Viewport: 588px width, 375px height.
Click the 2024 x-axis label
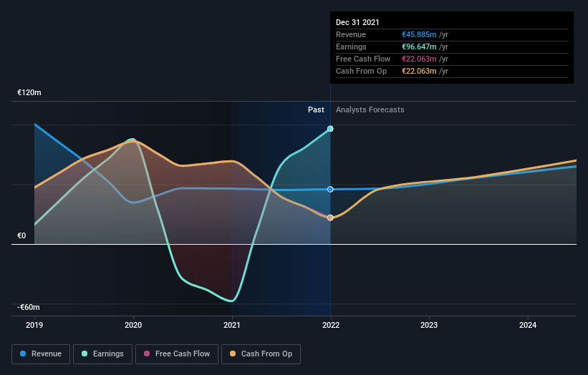click(528, 325)
